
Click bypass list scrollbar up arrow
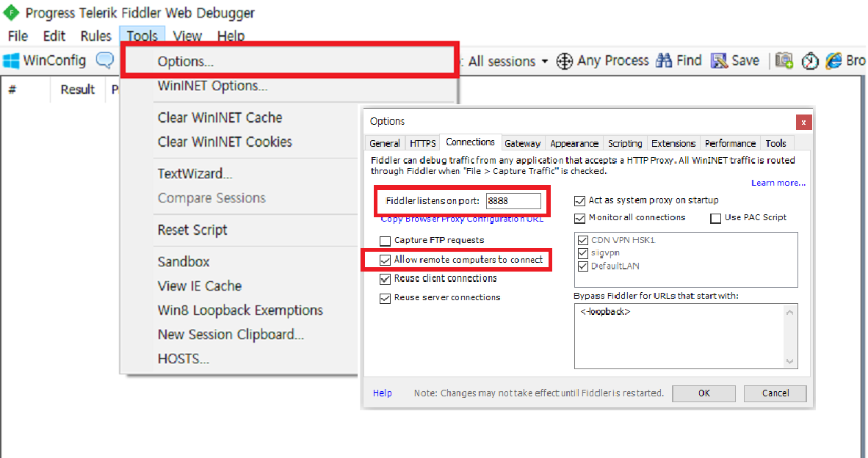790,313
